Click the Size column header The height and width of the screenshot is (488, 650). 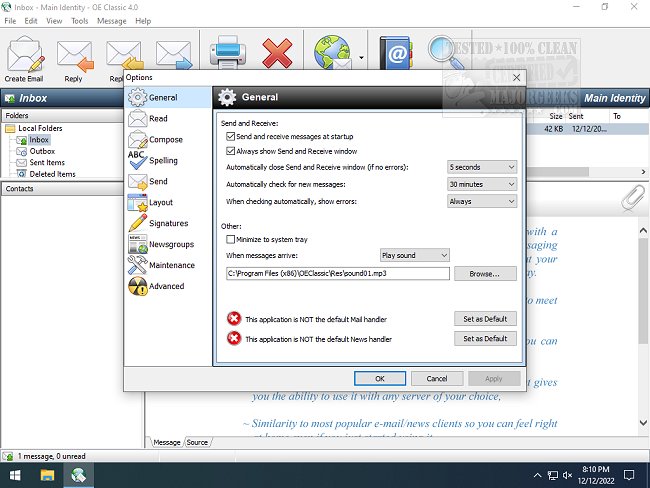click(x=555, y=116)
